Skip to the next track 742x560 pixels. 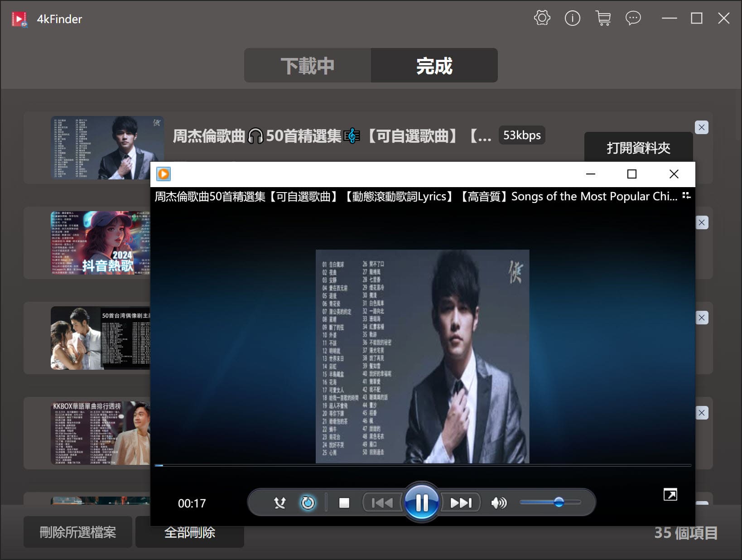click(x=461, y=503)
